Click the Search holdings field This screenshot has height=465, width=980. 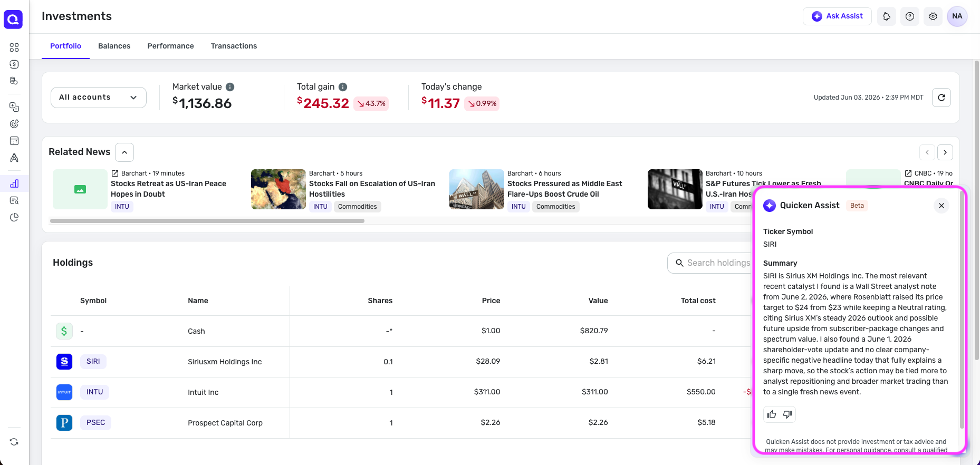[x=709, y=263]
